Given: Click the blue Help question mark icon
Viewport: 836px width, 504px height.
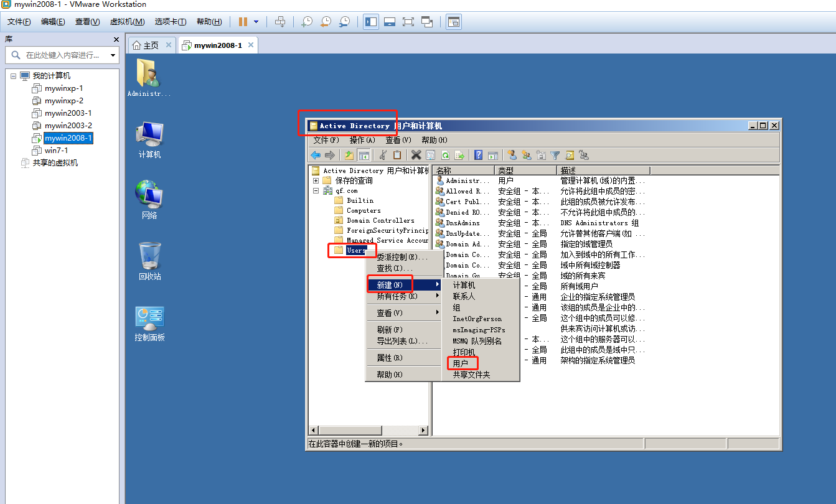Looking at the screenshot, I should pyautogui.click(x=479, y=155).
